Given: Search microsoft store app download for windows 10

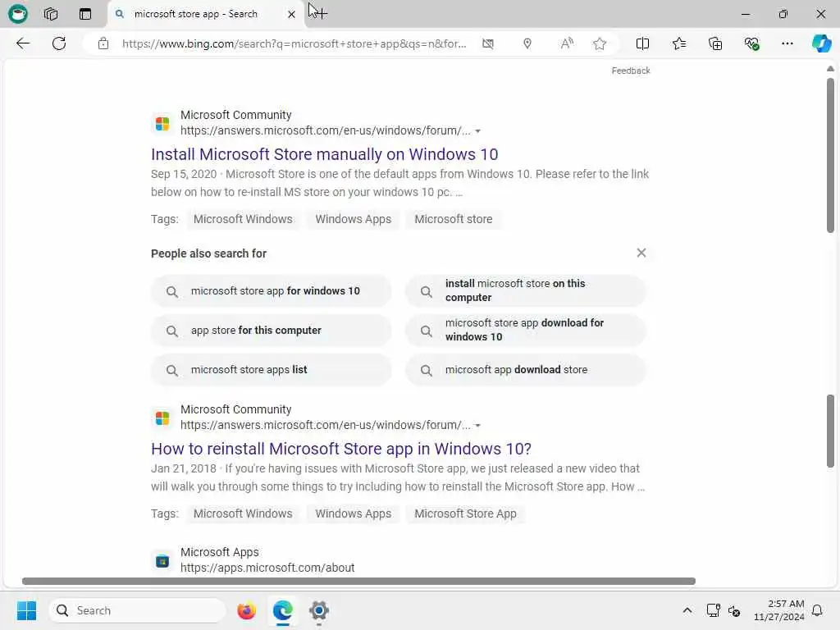Looking at the screenshot, I should tap(526, 331).
